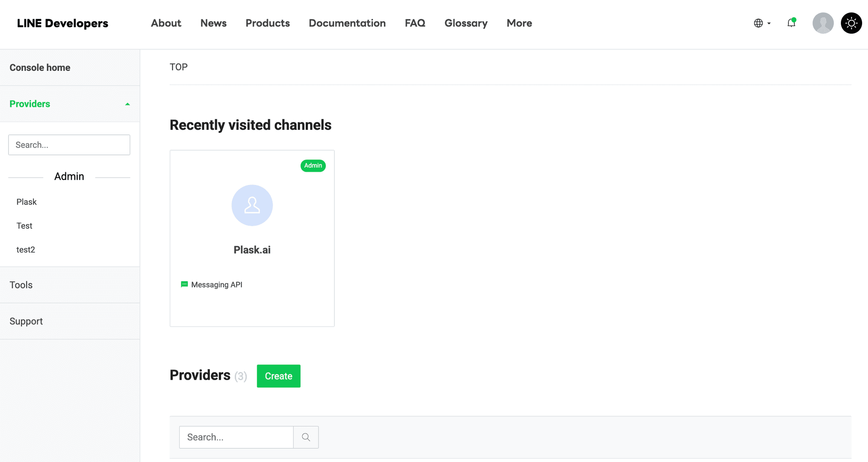This screenshot has height=462, width=868.
Task: Click the LINE Developers logo
Action: tap(62, 23)
